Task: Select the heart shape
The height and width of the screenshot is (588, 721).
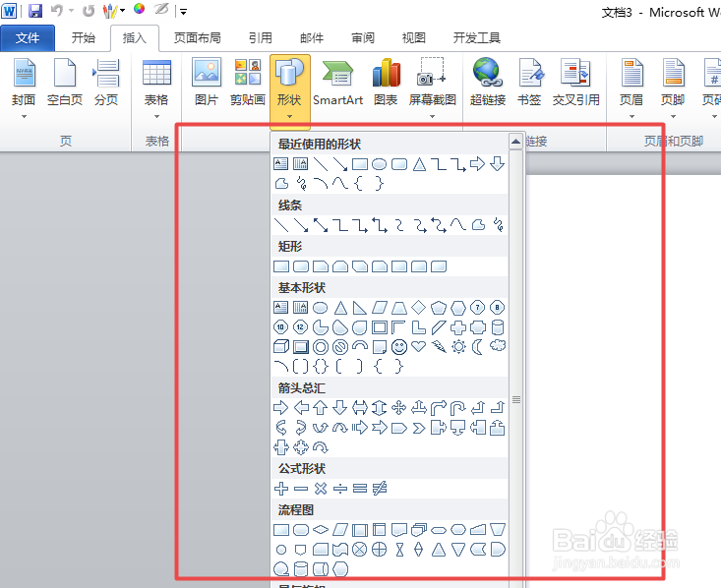Action: point(419,346)
